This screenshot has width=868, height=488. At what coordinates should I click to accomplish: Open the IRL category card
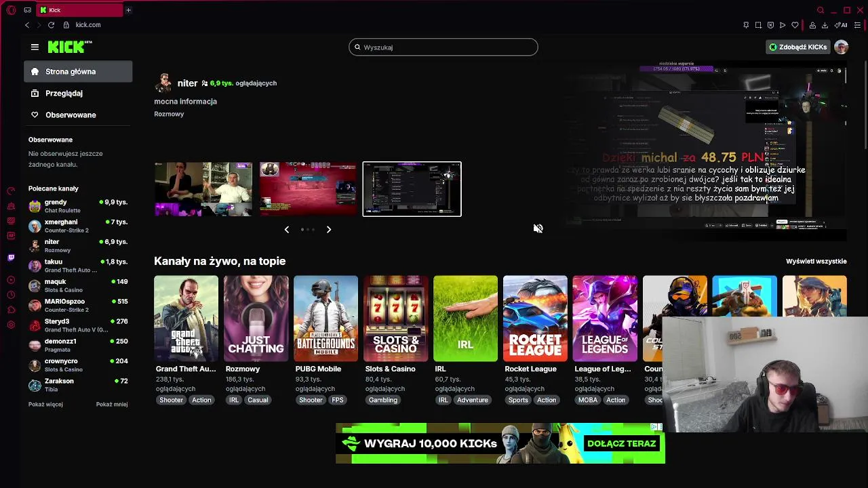[465, 319]
